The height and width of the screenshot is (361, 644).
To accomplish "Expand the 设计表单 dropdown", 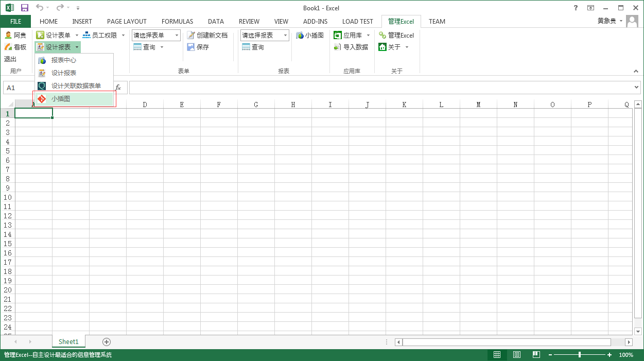I will click(x=77, y=35).
